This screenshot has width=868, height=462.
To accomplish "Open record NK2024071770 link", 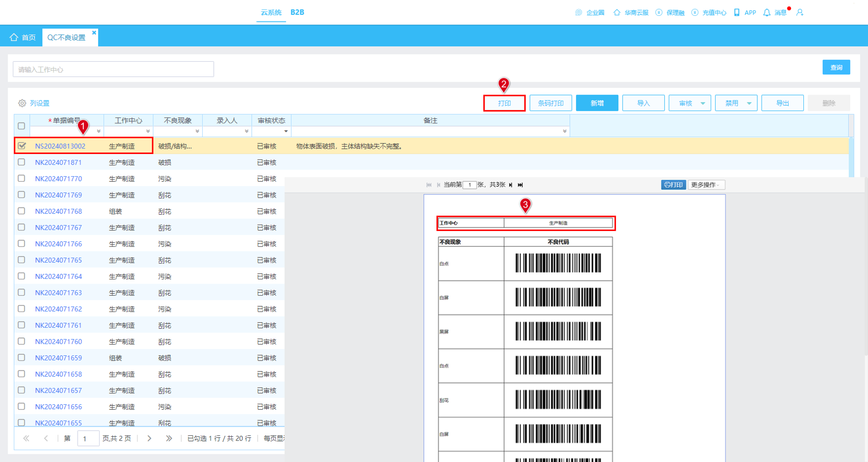I will tap(59, 178).
